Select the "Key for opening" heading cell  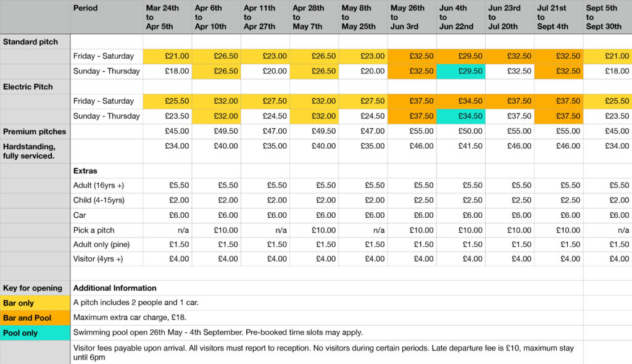click(x=35, y=288)
